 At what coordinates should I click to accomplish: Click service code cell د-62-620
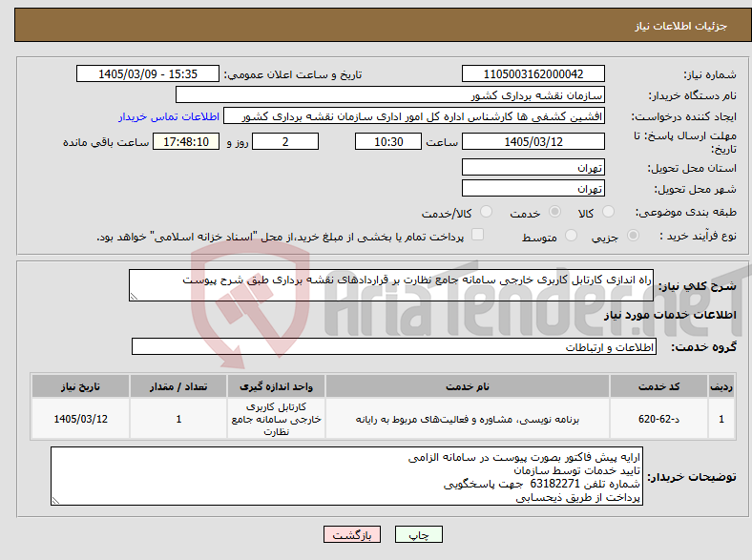coord(659,419)
